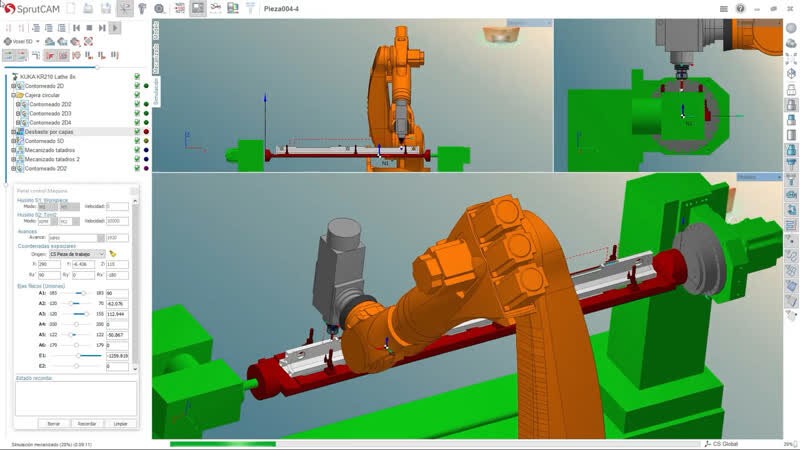Uncheck the Desbaste por capas checkbox

(137, 132)
